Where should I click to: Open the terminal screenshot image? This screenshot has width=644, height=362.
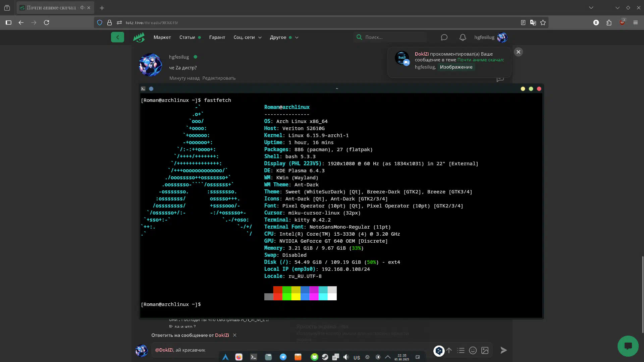(x=341, y=201)
